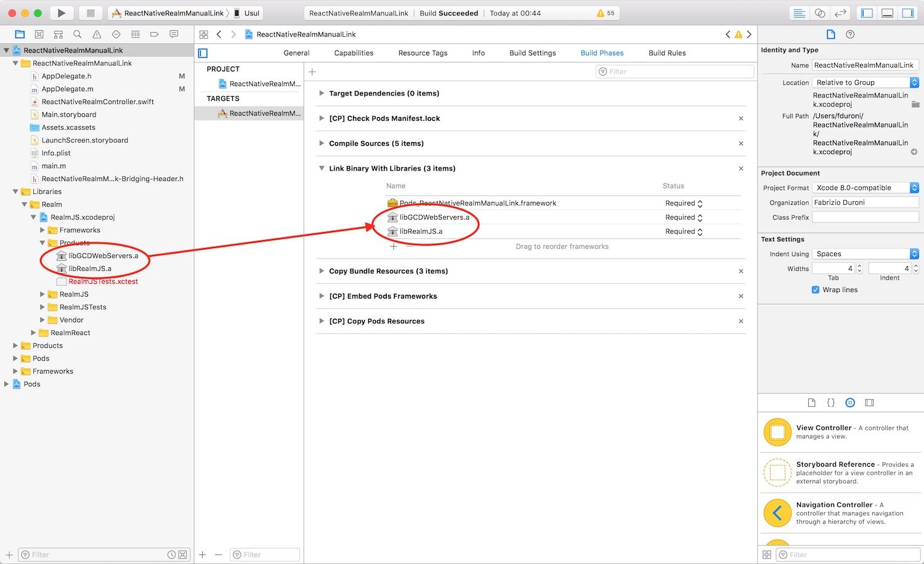Switch library list to icon grid view

[x=767, y=555]
